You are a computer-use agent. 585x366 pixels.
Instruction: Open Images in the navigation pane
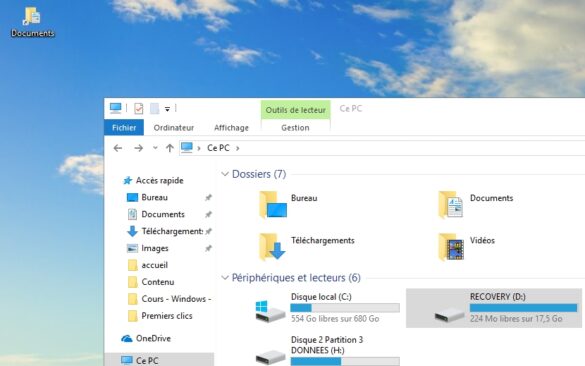pos(155,248)
